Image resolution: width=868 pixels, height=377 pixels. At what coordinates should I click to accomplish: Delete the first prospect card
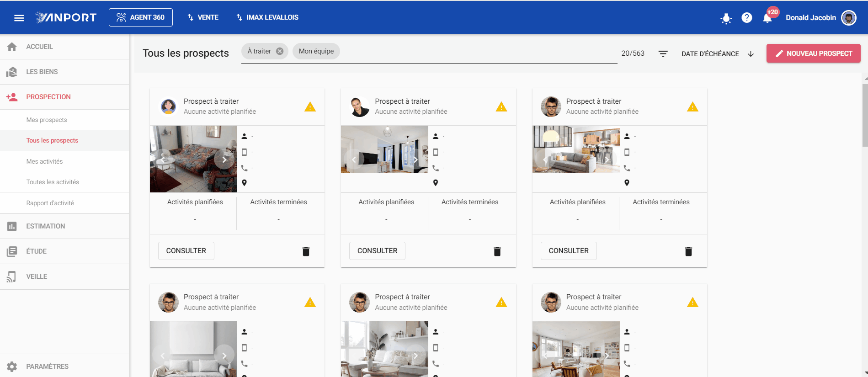pos(306,251)
